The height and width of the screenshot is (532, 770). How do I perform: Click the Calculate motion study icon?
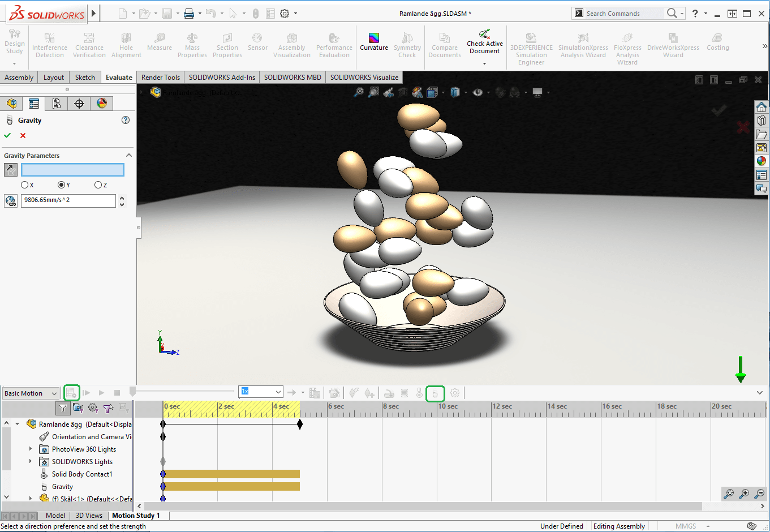click(x=71, y=393)
